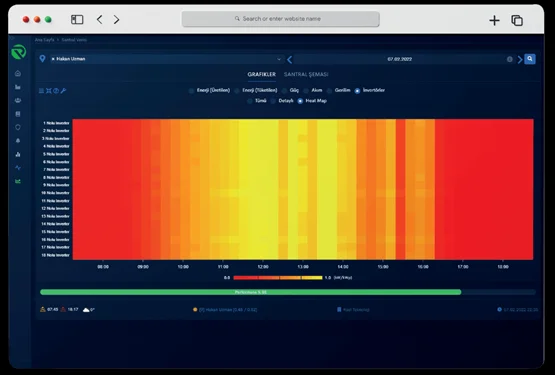Image resolution: width=555 pixels, height=375 pixels.
Task: Open the bar chart sidebar icon
Action: pyautogui.click(x=18, y=87)
